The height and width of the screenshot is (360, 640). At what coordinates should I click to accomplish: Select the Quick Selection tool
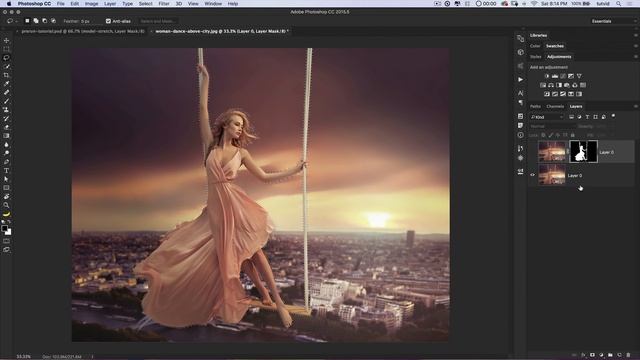pyautogui.click(x=6, y=67)
